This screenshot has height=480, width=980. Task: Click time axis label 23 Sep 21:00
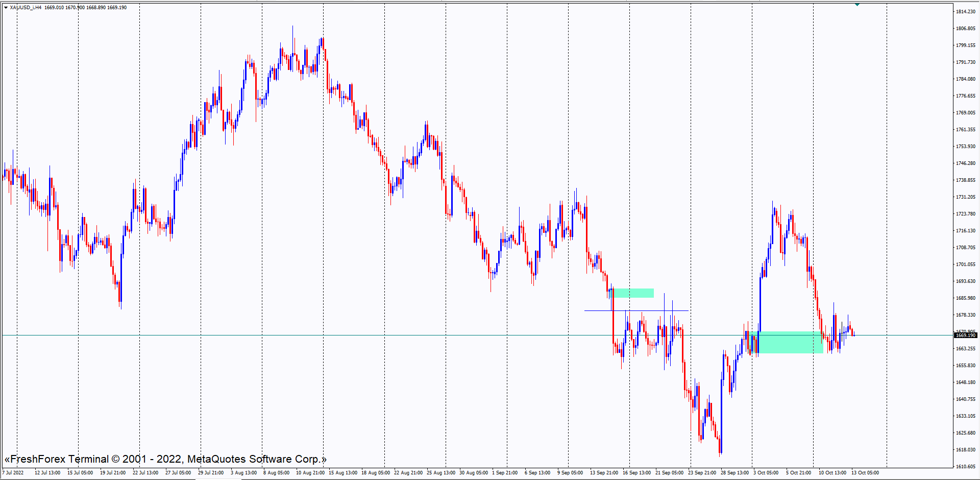[702, 473]
